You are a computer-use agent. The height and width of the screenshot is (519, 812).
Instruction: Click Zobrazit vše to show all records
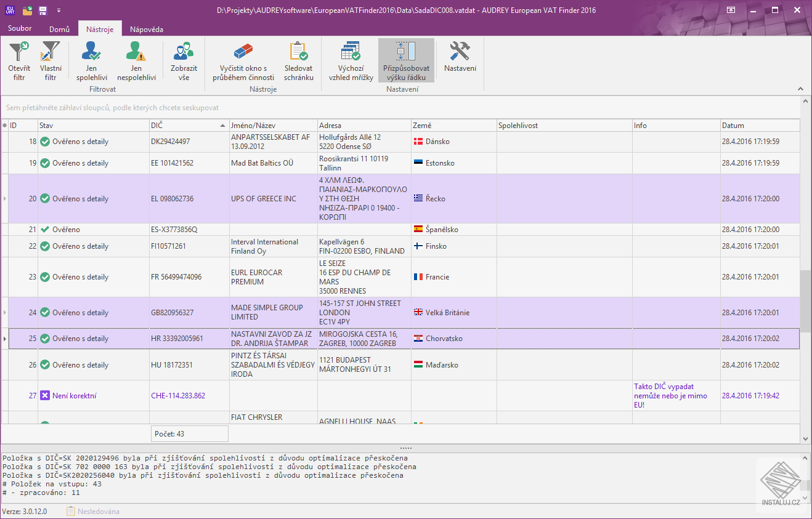point(183,60)
